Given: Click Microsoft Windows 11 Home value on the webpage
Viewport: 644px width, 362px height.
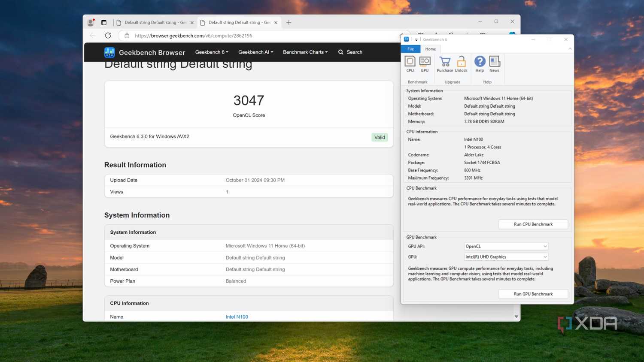Looking at the screenshot, I should (x=265, y=246).
